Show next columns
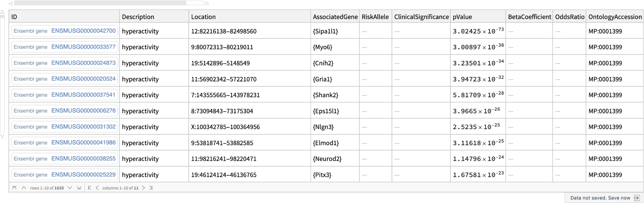The width and height of the screenshot is (644, 203). click(x=143, y=188)
